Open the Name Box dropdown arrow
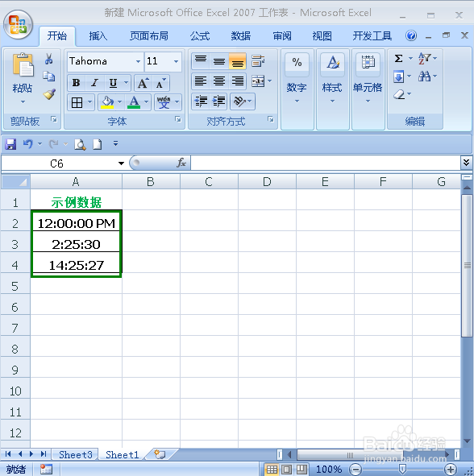The image size is (474, 476). [x=121, y=163]
